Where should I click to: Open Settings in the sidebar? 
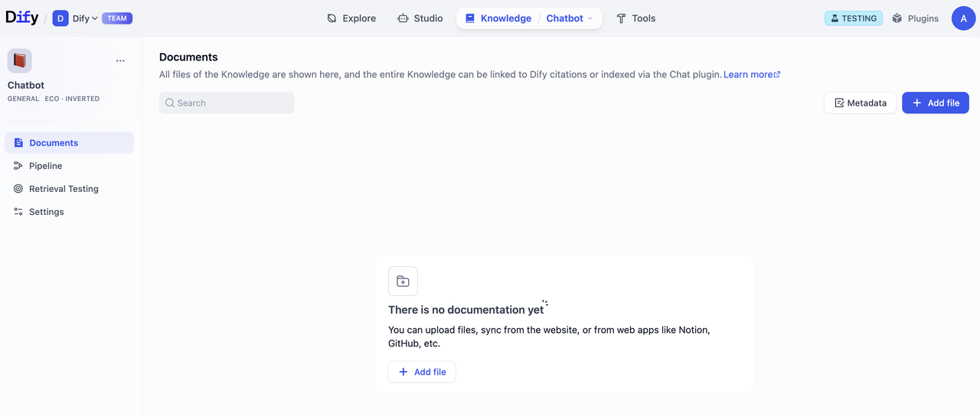[46, 212]
